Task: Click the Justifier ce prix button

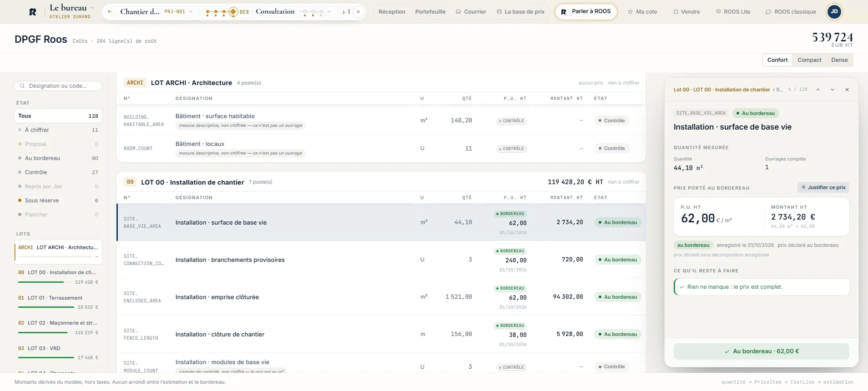Action: coord(823,187)
